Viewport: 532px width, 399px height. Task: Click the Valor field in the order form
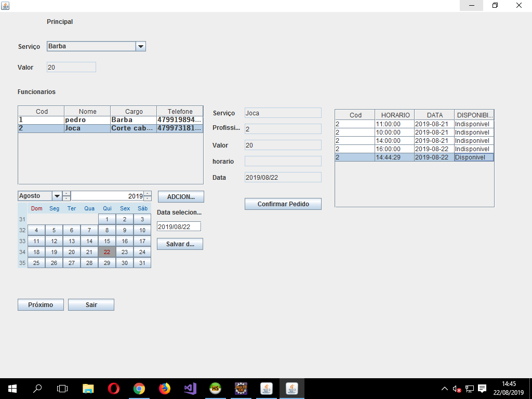click(283, 145)
